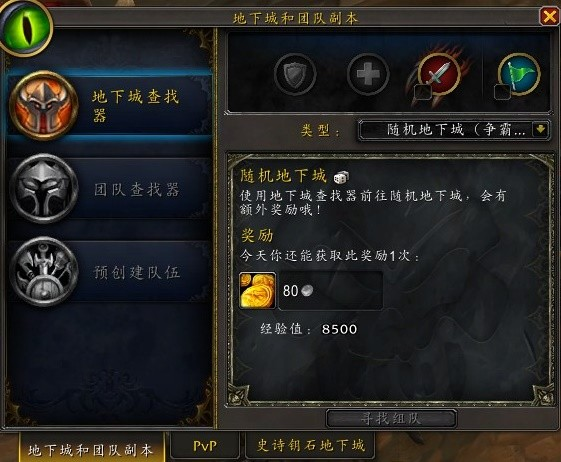Click the green flag leader icon
Screen dimensions: 561x462
(519, 73)
